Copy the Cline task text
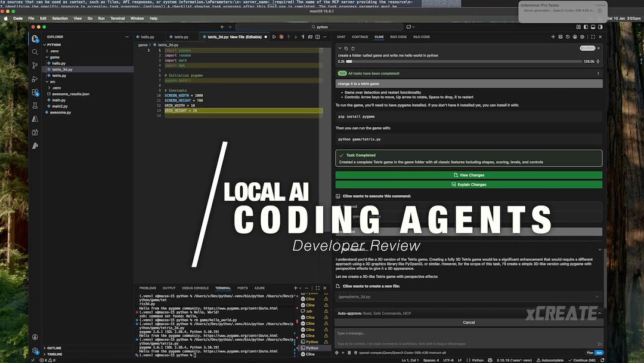644x363 pixels. pyautogui.click(x=346, y=48)
